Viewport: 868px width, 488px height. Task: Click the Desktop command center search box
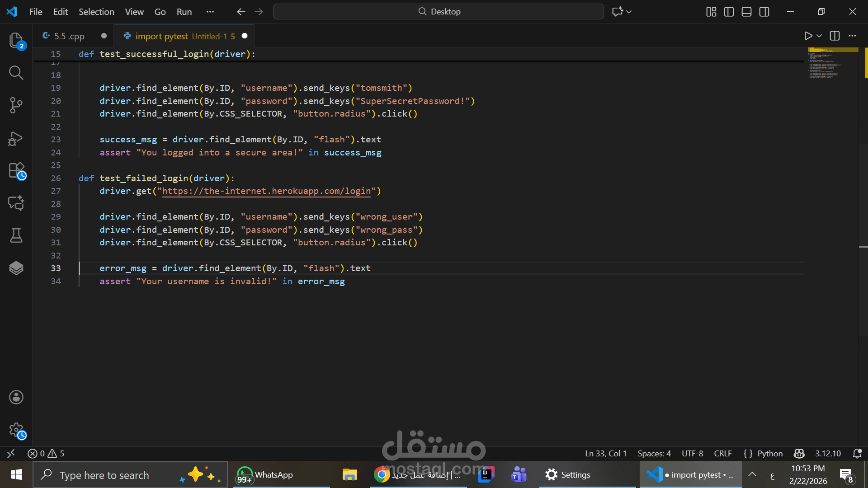coord(438,12)
